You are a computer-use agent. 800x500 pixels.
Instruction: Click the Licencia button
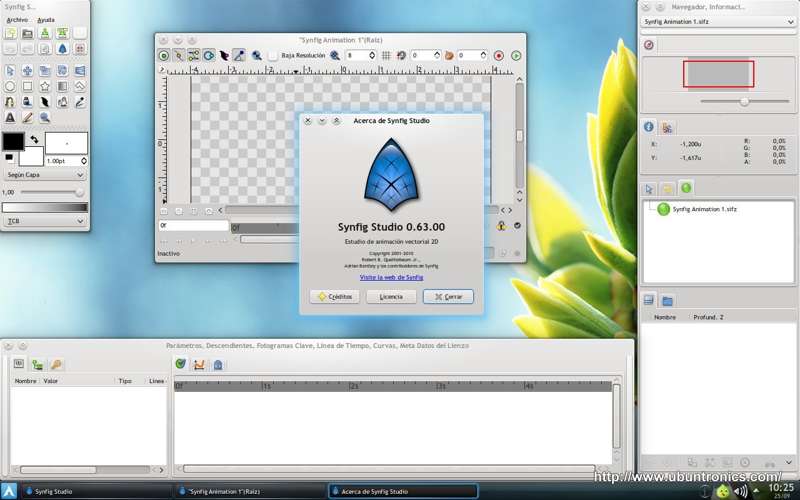391,296
